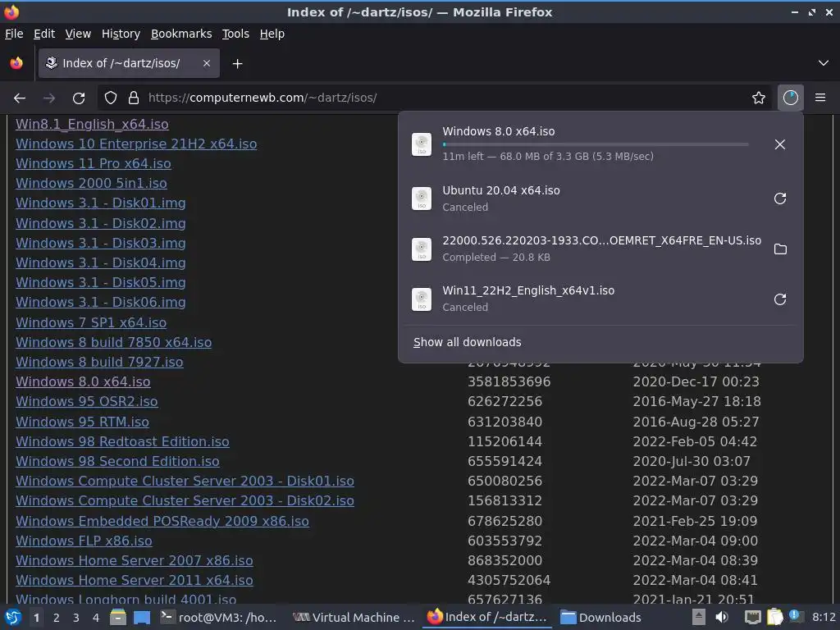
Task: Bookmark this page with the star icon
Action: [759, 98]
